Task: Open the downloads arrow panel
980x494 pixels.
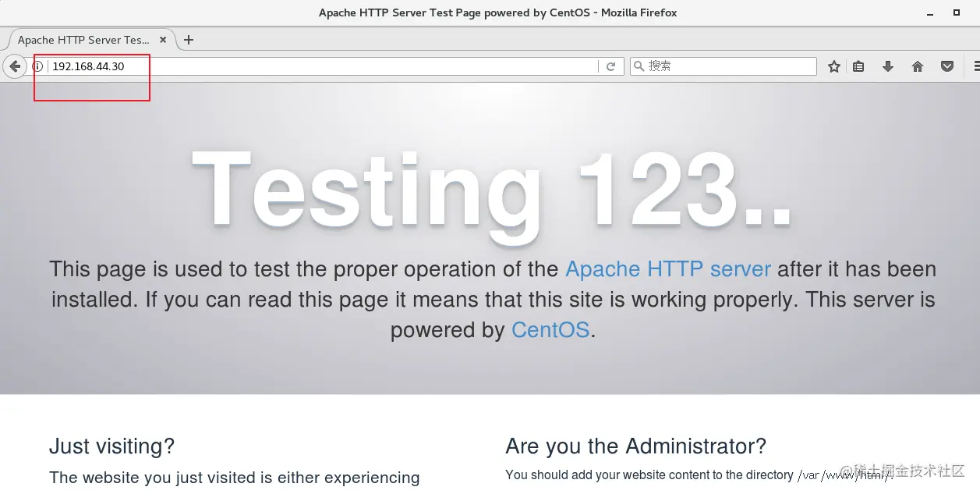Action: coord(888,66)
